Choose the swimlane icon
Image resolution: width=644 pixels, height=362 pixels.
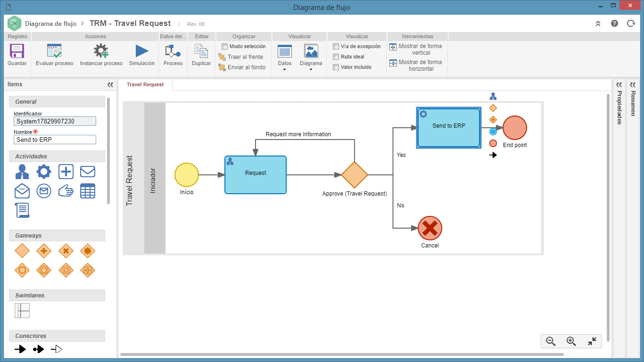pos(22,311)
